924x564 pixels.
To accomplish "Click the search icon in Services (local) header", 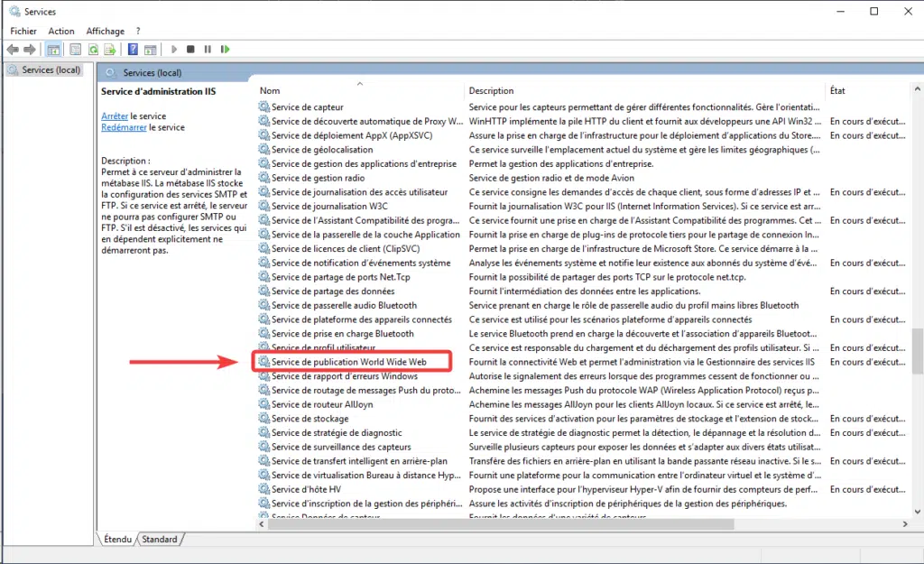I will tap(110, 72).
